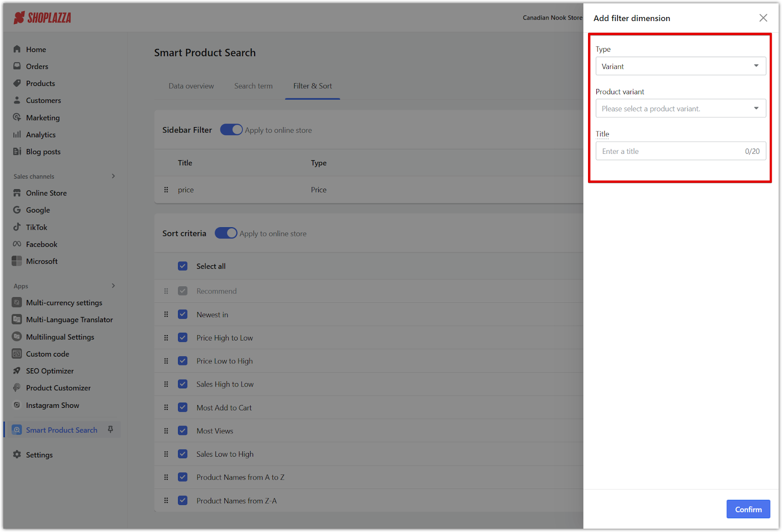Uncheck the Select all checkbox
Image resolution: width=782 pixels, height=532 pixels.
tap(183, 266)
